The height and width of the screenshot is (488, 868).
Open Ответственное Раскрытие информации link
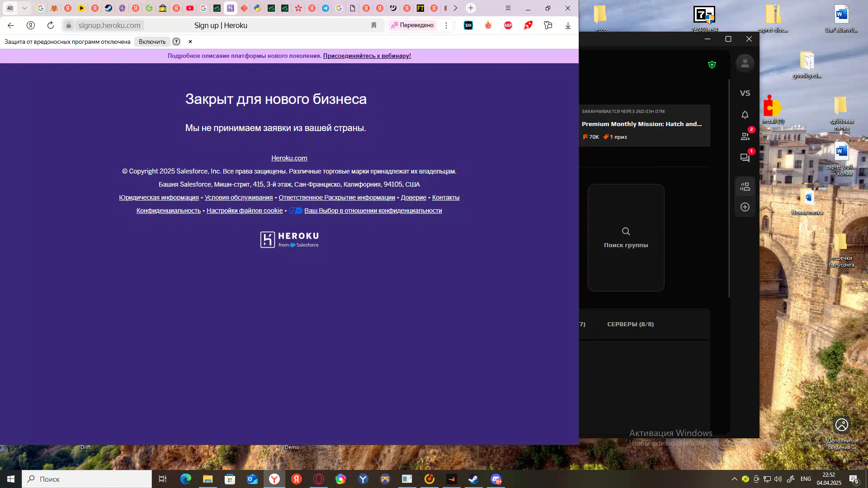pos(336,197)
